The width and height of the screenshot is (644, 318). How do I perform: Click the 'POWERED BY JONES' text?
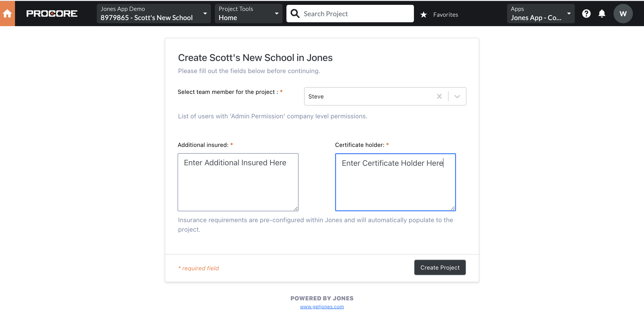(x=322, y=298)
